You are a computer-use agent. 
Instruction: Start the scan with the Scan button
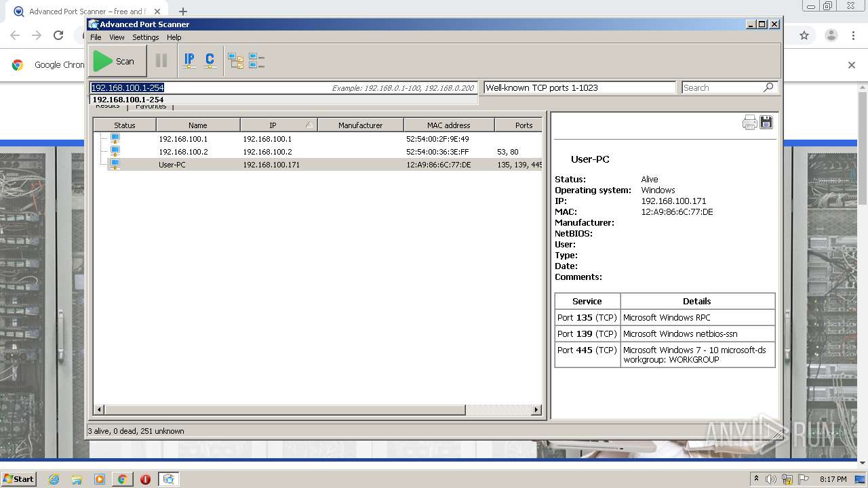coord(117,61)
